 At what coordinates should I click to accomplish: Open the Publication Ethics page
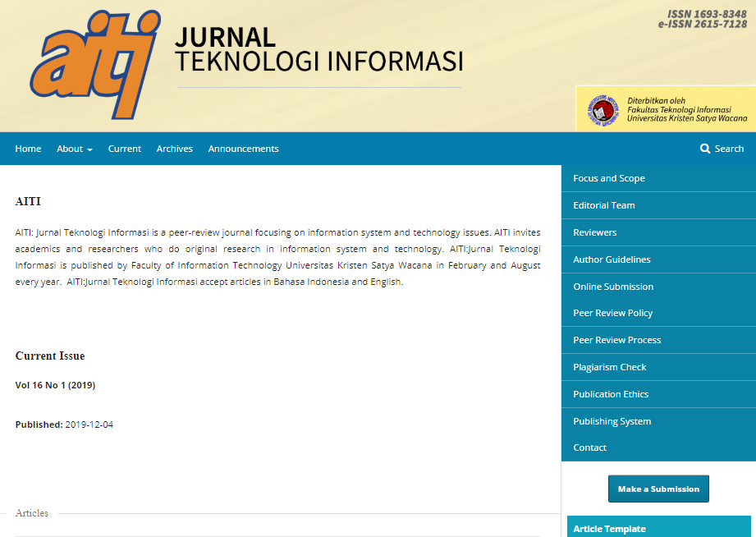(611, 394)
